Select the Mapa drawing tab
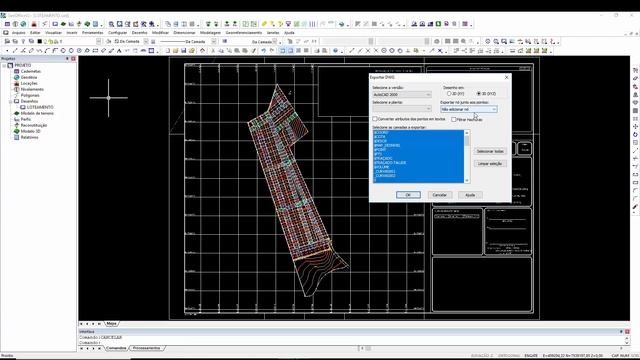 tap(111, 324)
